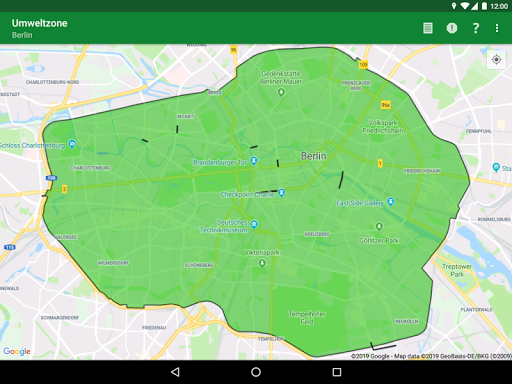This screenshot has width=512, height=384.
Task: Tap the Android home button
Action: pos(256,372)
